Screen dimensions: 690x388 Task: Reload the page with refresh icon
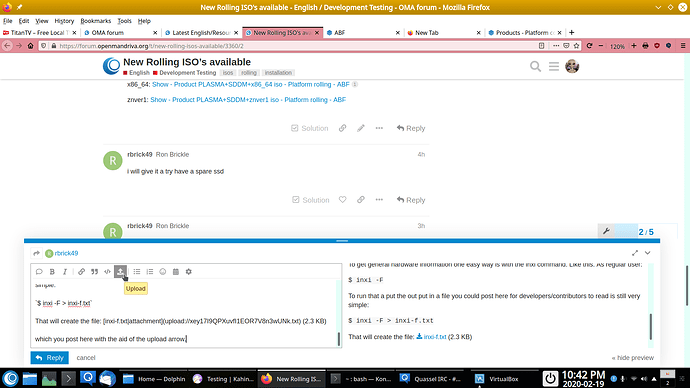[589, 46]
